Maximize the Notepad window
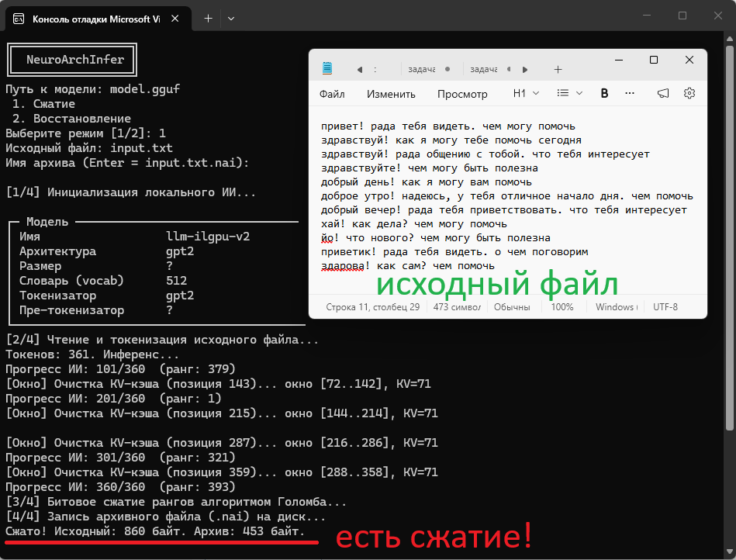Image resolution: width=736 pixels, height=560 pixels. pyautogui.click(x=653, y=60)
